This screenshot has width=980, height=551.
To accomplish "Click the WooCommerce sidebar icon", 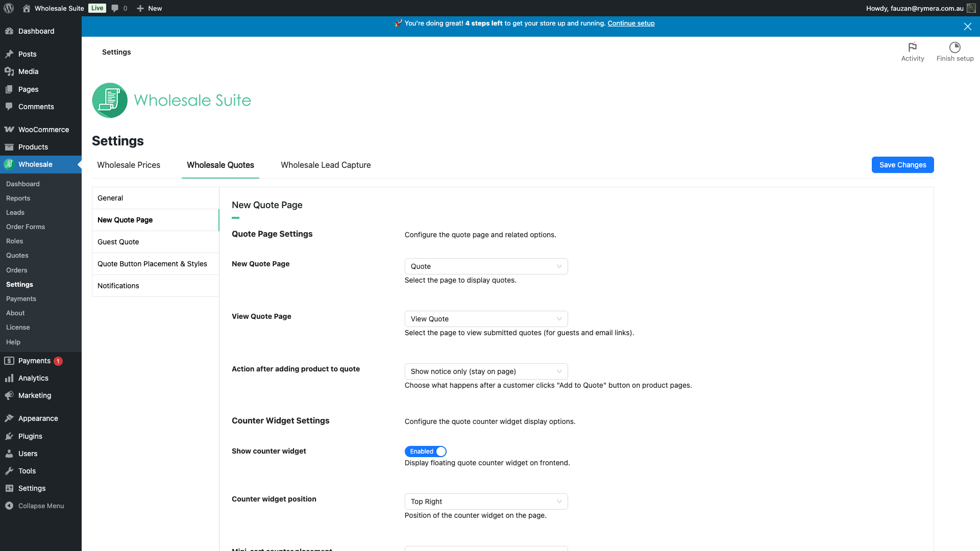I will 9,130.
